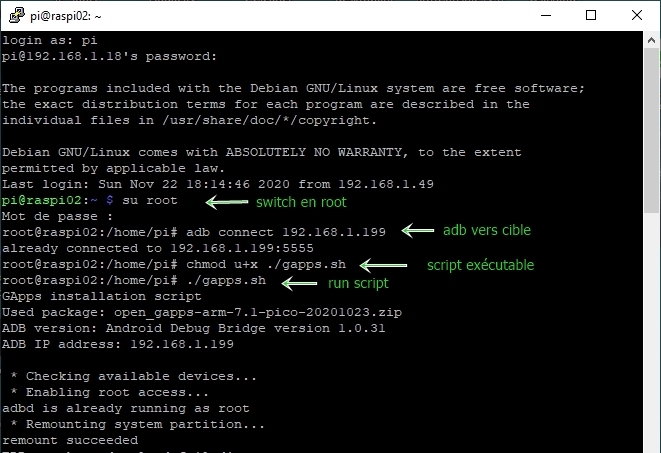Open the PuTTY system menu icon
The image size is (661, 453).
tap(16, 16)
